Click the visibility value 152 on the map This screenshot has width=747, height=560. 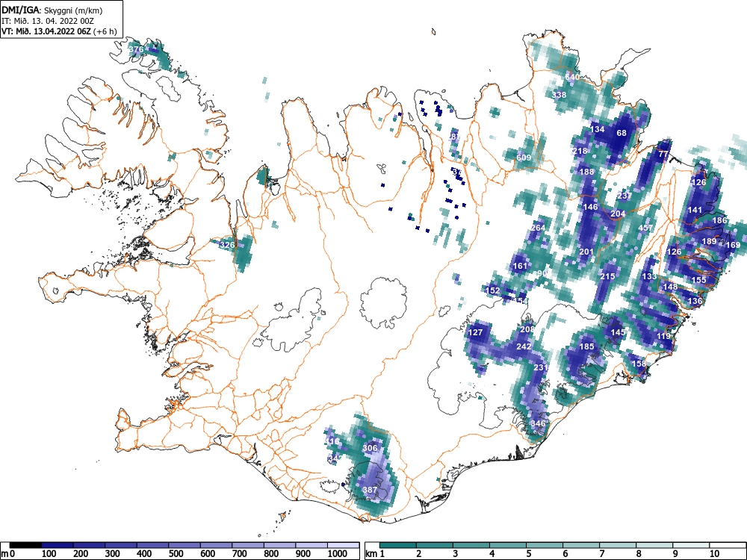click(492, 290)
